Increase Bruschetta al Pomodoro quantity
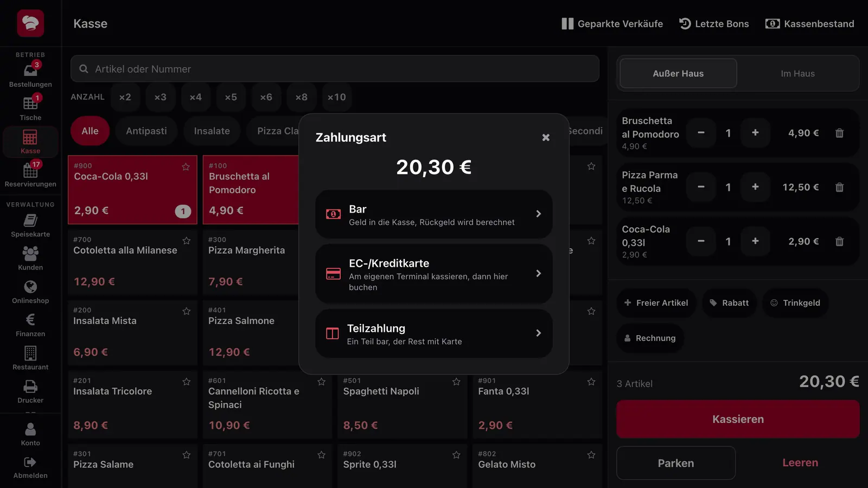 [x=755, y=133]
